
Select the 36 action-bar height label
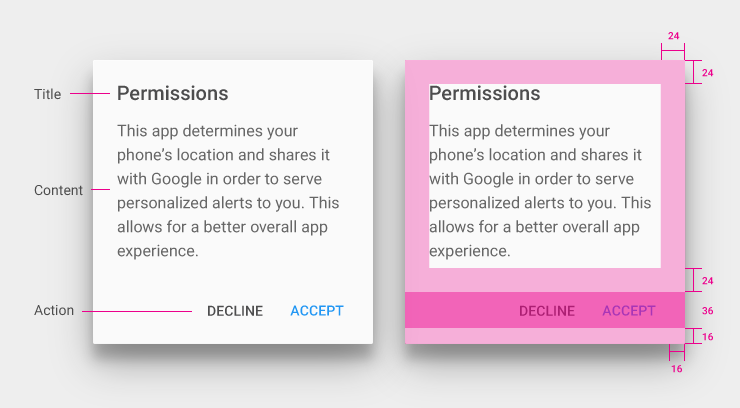pos(707,311)
